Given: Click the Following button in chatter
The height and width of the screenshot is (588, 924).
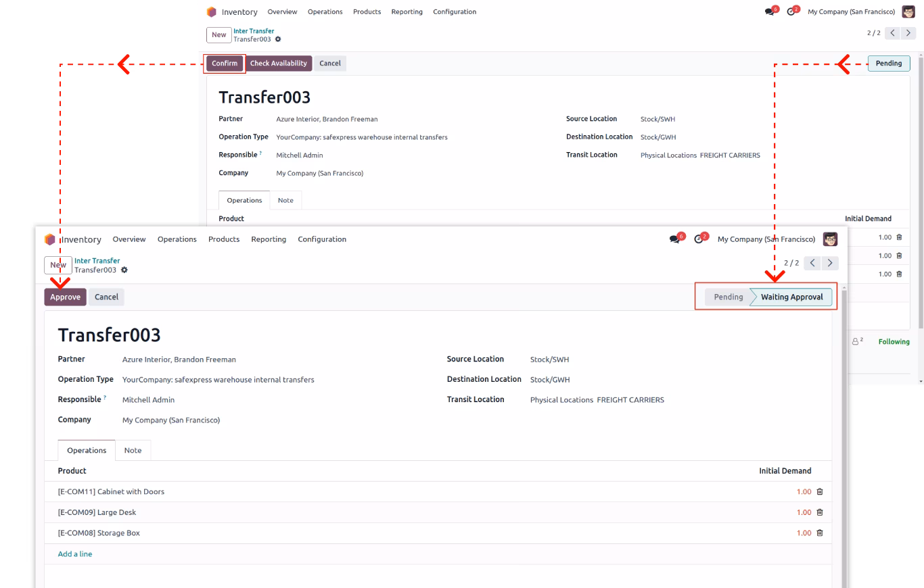Looking at the screenshot, I should [894, 342].
